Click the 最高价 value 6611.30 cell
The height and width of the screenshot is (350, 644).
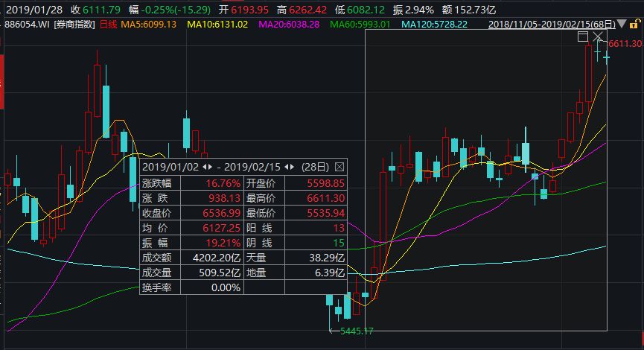[316, 198]
